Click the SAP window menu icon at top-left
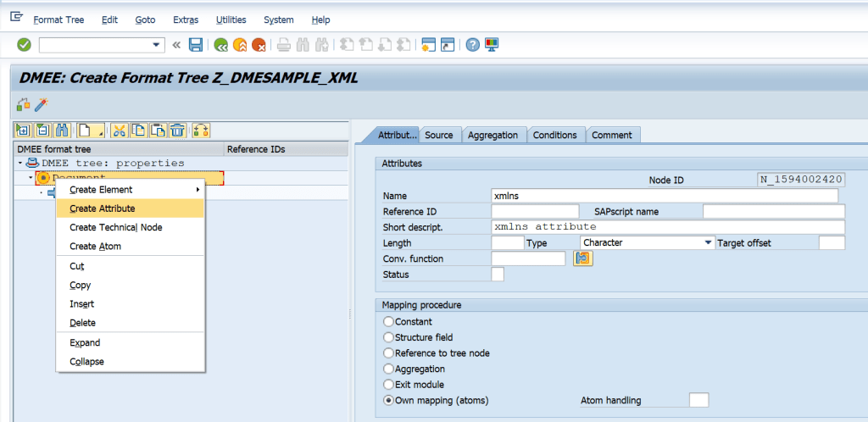 pyautogui.click(x=17, y=18)
